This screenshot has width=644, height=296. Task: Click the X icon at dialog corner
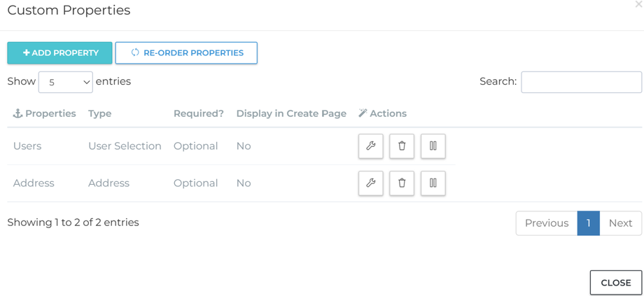(x=638, y=5)
